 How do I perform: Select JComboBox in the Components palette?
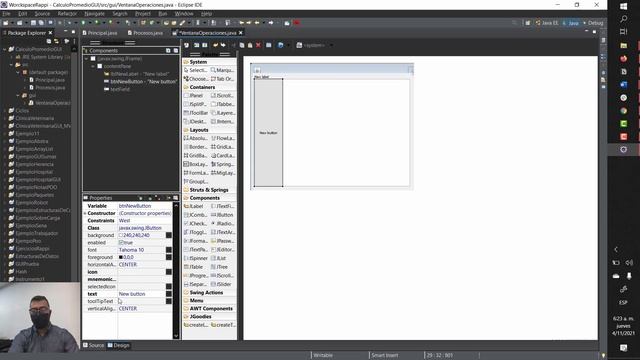tap(196, 215)
